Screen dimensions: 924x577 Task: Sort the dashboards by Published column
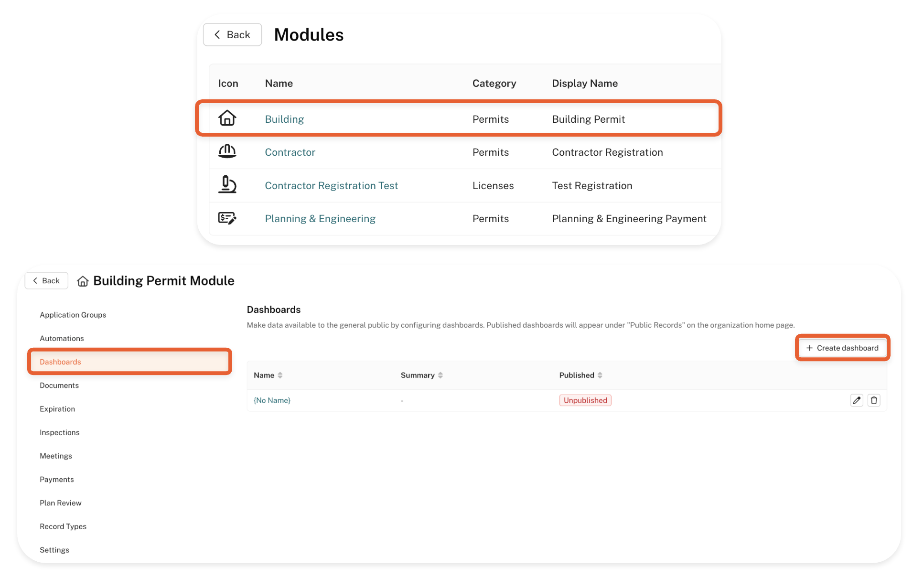pyautogui.click(x=600, y=375)
